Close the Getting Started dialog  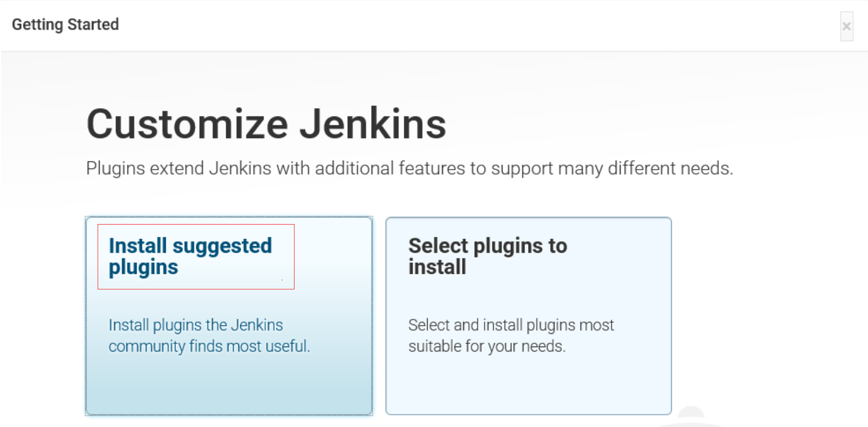tap(846, 26)
